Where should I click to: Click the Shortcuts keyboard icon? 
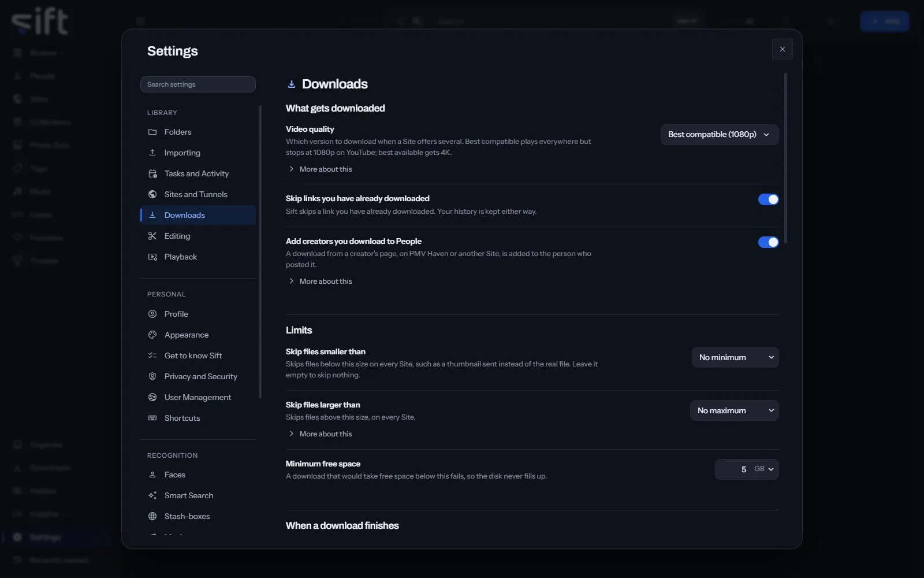(x=152, y=418)
